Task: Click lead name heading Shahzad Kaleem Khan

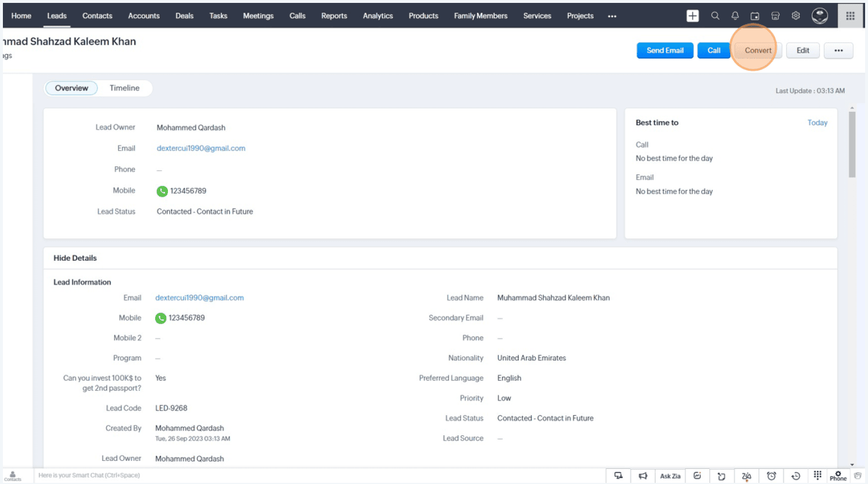Action: point(83,42)
